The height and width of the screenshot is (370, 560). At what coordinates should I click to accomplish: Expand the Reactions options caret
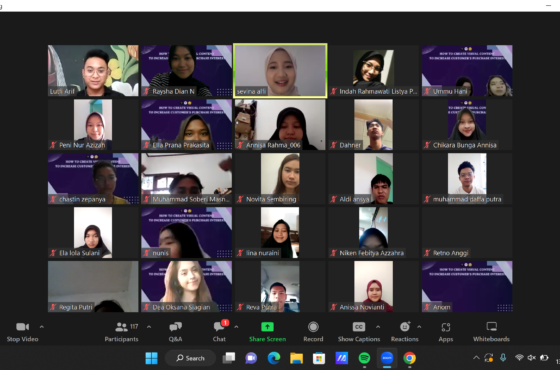pyautogui.click(x=419, y=326)
